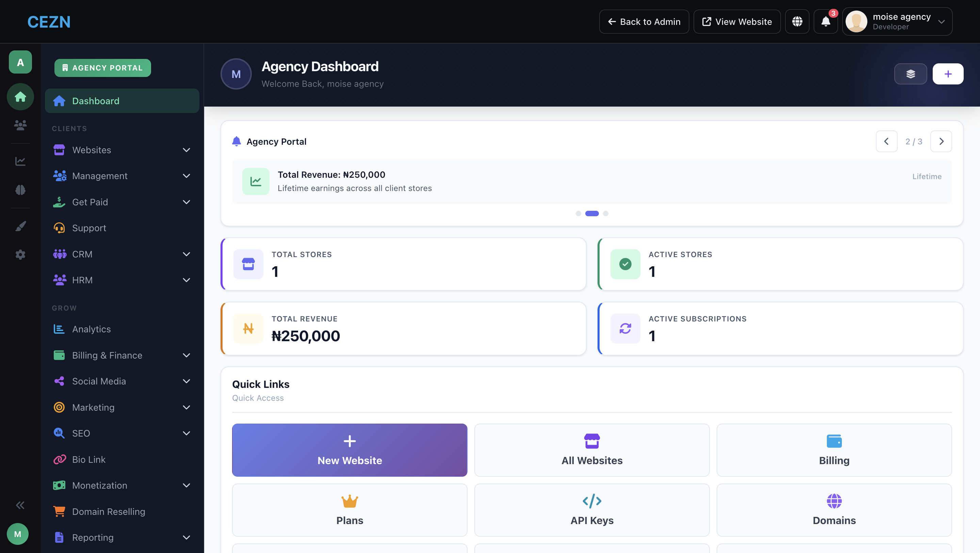The width and height of the screenshot is (980, 553).
Task: Open the language globe icon in header
Action: (797, 22)
